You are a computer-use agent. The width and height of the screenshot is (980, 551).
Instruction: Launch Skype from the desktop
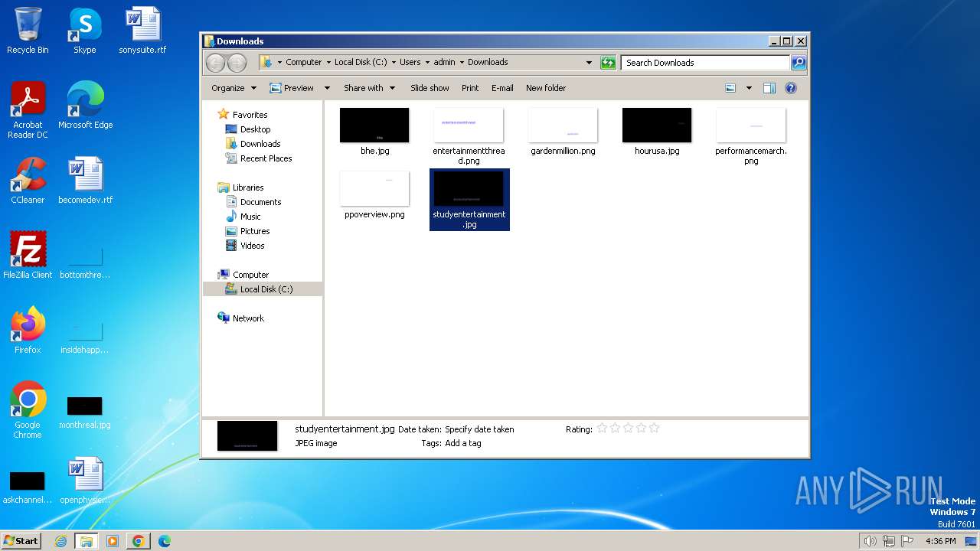[85, 31]
